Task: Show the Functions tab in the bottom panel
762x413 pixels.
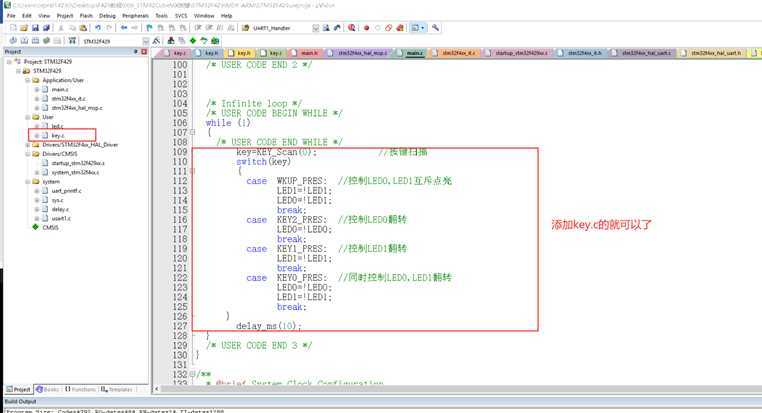Action: tap(80, 389)
